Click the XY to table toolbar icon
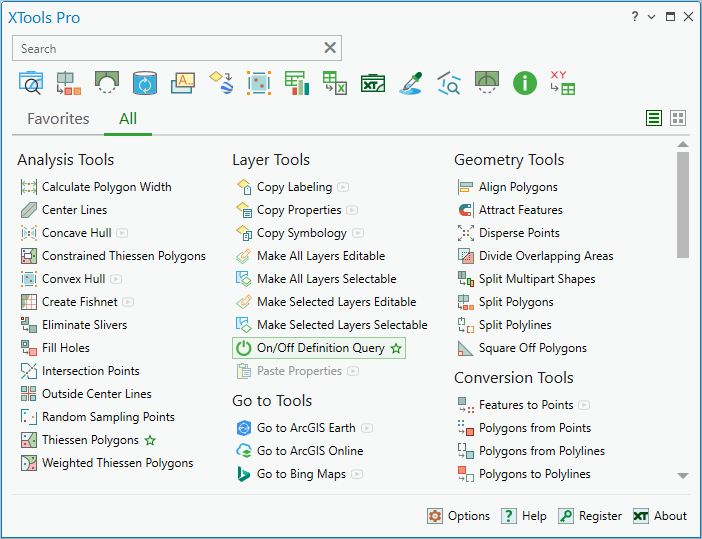 [563, 83]
